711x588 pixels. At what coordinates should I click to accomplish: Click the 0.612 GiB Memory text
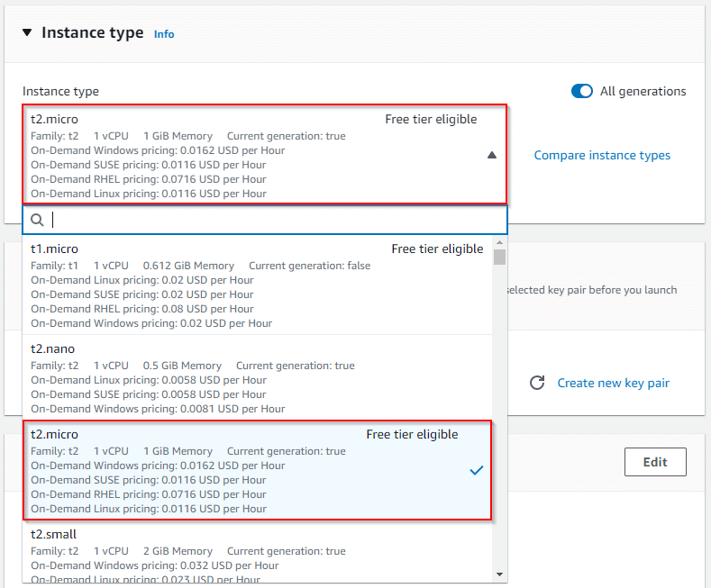[x=188, y=266]
